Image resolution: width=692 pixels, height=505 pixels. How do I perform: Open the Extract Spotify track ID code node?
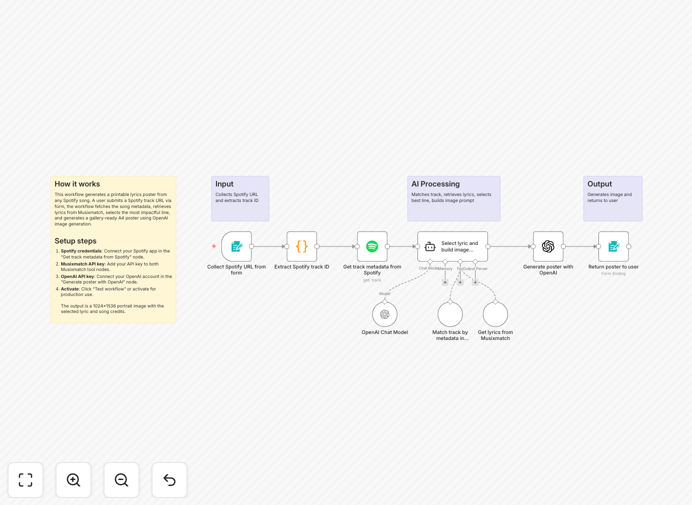302,246
